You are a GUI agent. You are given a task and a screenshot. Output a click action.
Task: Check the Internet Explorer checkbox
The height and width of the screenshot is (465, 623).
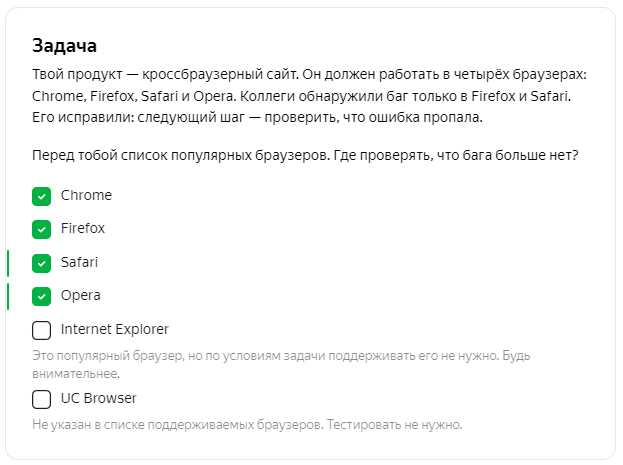pos(41,330)
